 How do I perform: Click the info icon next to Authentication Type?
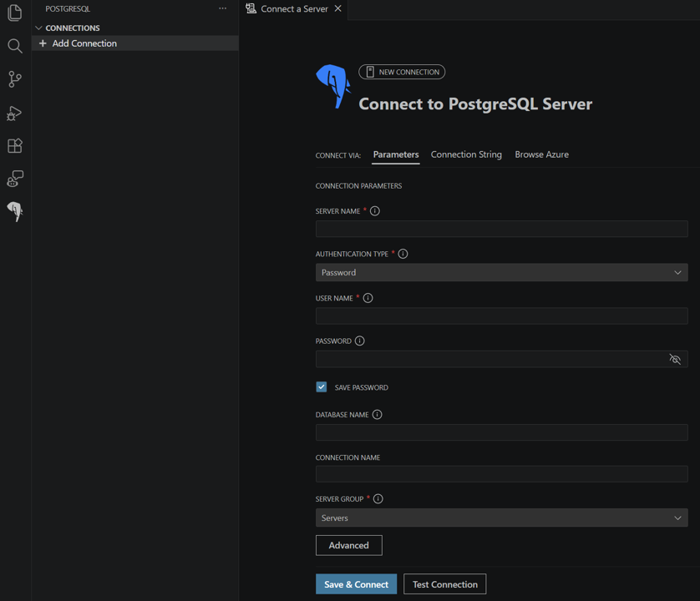(403, 254)
